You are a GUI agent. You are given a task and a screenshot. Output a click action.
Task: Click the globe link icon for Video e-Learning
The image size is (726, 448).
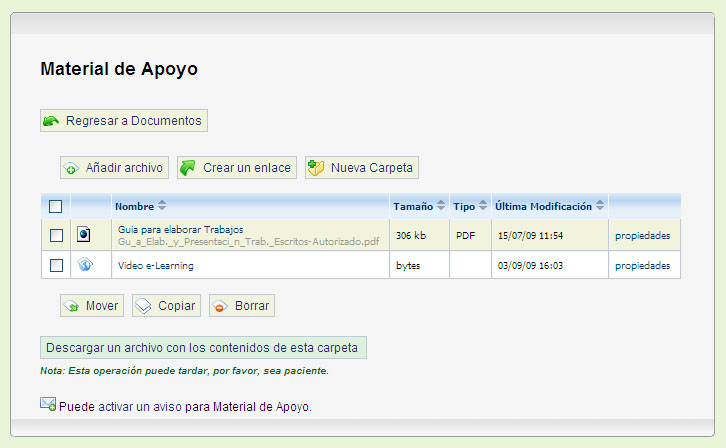(x=85, y=265)
